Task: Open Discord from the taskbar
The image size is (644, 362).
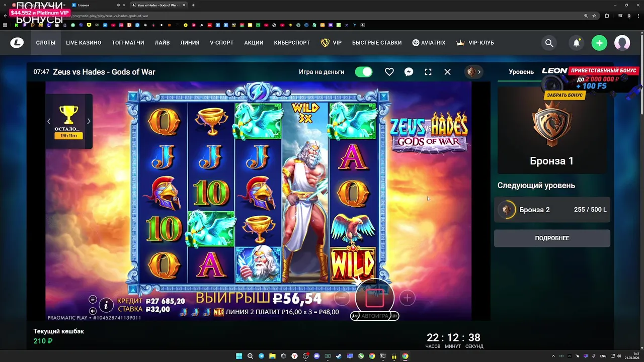Action: tap(316, 356)
